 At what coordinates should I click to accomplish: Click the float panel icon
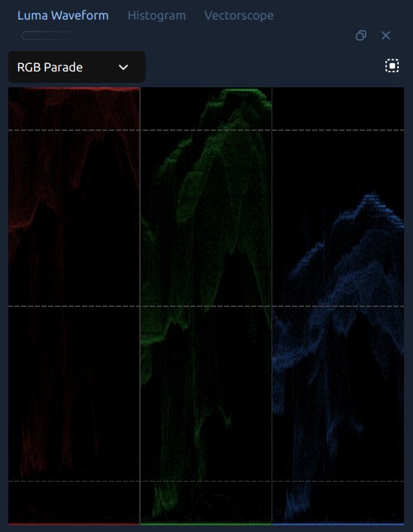click(361, 35)
